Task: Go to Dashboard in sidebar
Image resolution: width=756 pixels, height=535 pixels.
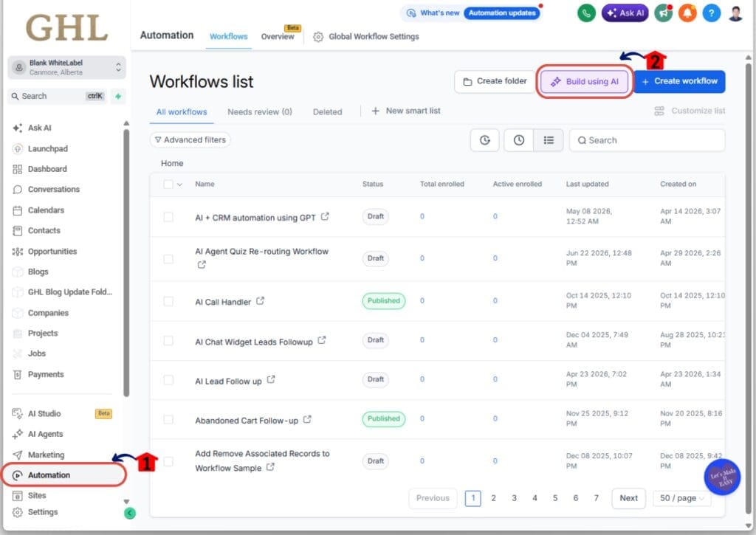Action: 47,169
